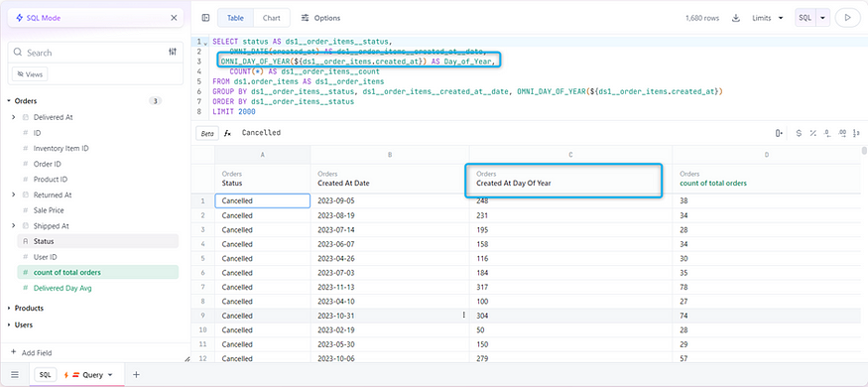Run the query with play button
The width and height of the screenshot is (868, 387).
point(847,18)
